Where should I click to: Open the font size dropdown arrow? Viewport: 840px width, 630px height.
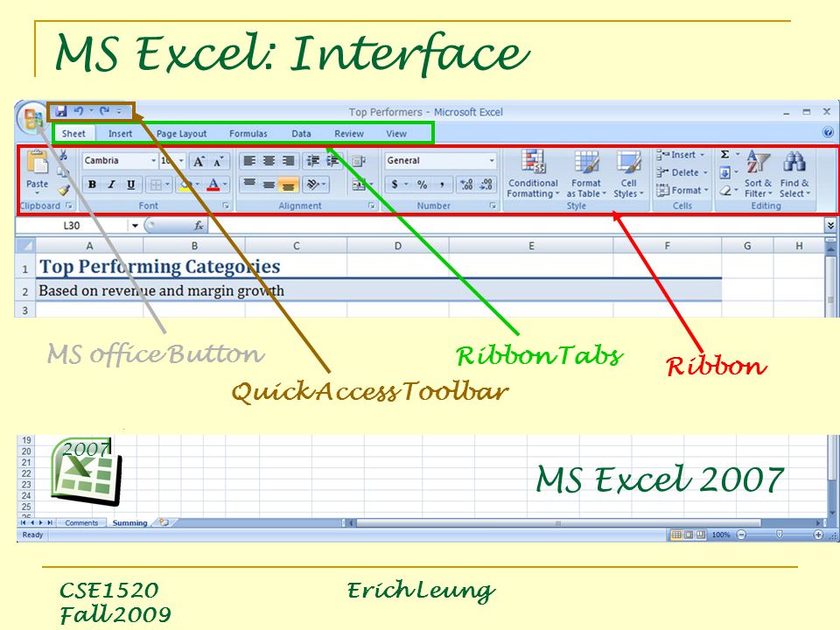coord(182,160)
